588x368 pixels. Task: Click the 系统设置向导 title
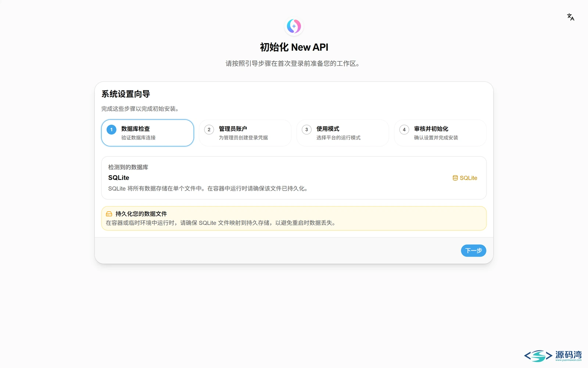click(126, 94)
